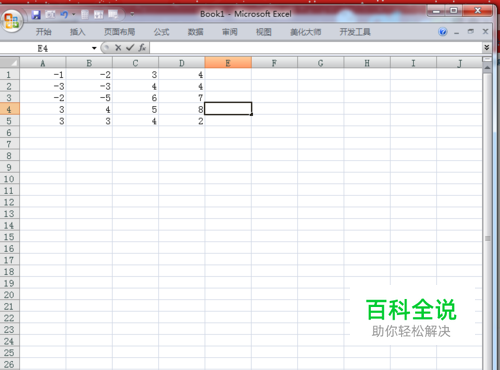Open the 数据 ribbon tab
The image size is (500, 370).
point(196,32)
